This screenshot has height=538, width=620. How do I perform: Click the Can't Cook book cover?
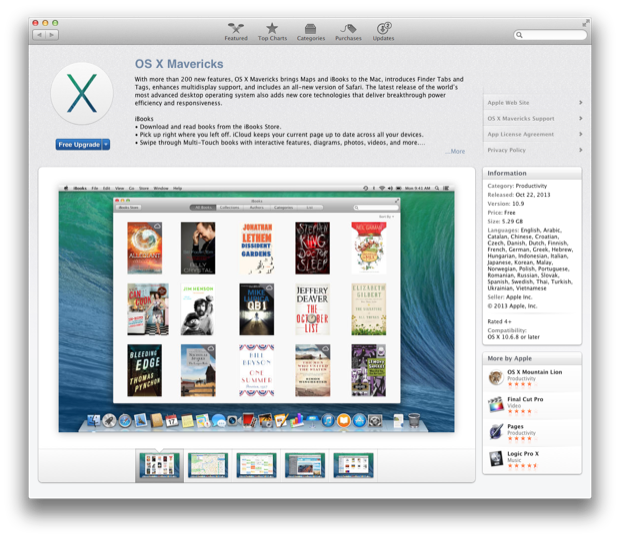point(148,309)
